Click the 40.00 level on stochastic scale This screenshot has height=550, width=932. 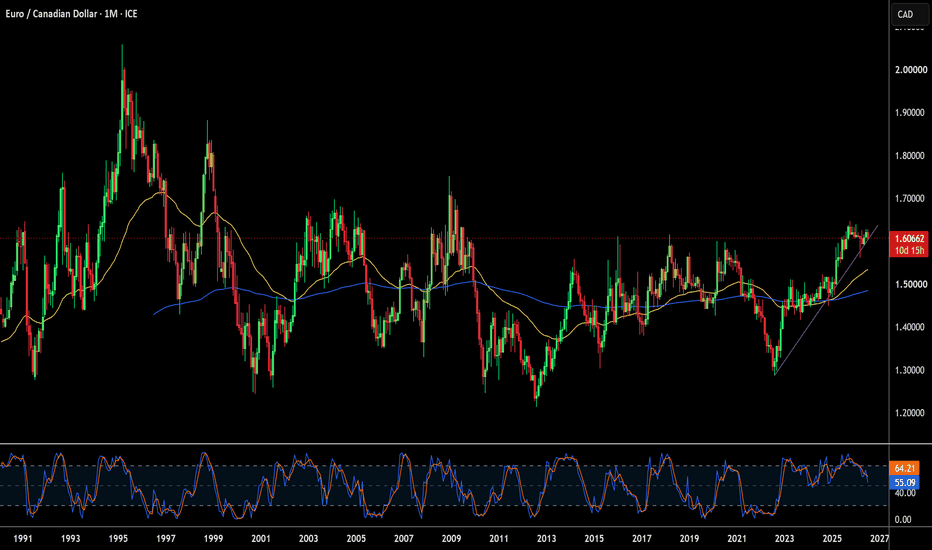point(903,493)
